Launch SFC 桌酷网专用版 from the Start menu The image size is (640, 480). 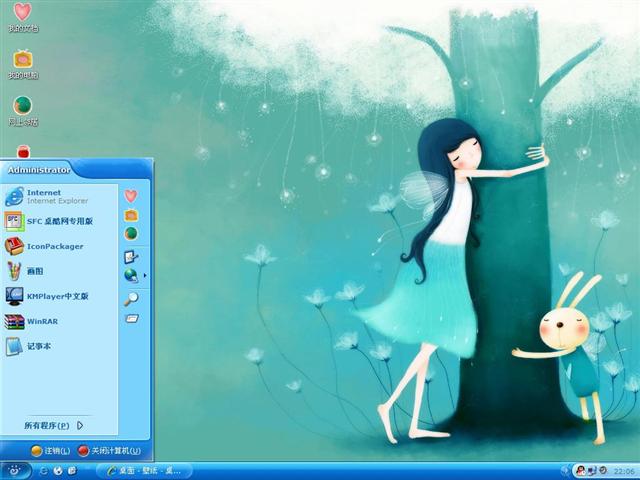58,221
